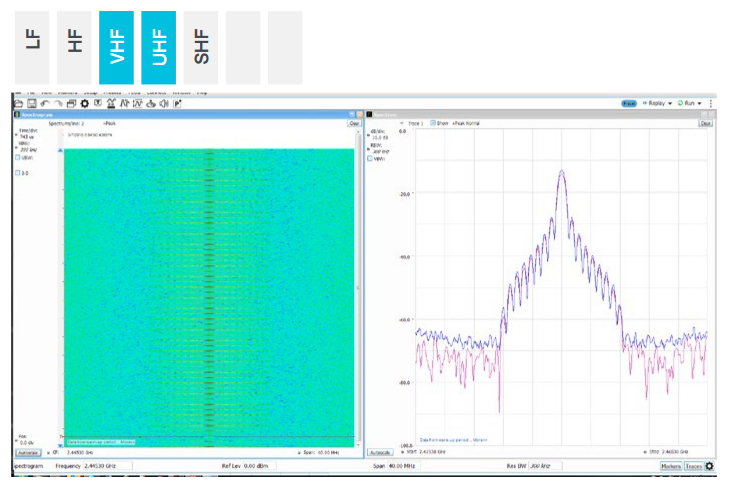
Task: Click the gear icon beside Traces button
Action: (x=709, y=466)
